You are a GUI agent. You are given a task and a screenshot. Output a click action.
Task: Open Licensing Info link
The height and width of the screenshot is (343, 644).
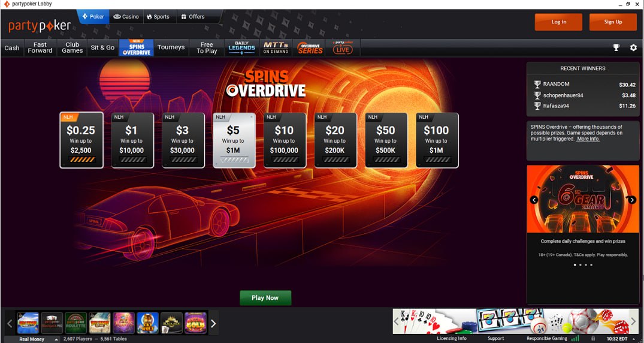[451, 338]
